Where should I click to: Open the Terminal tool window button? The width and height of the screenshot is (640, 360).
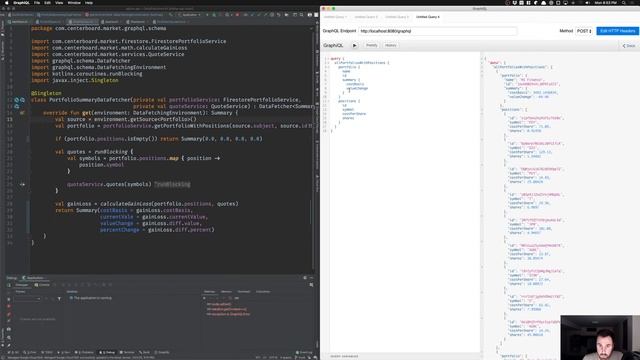click(x=128, y=352)
